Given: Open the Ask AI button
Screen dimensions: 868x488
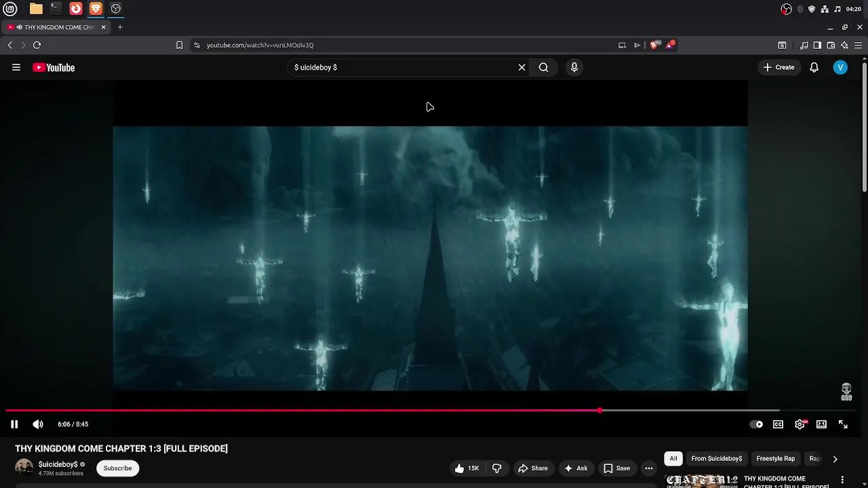Looking at the screenshot, I should click(576, 468).
